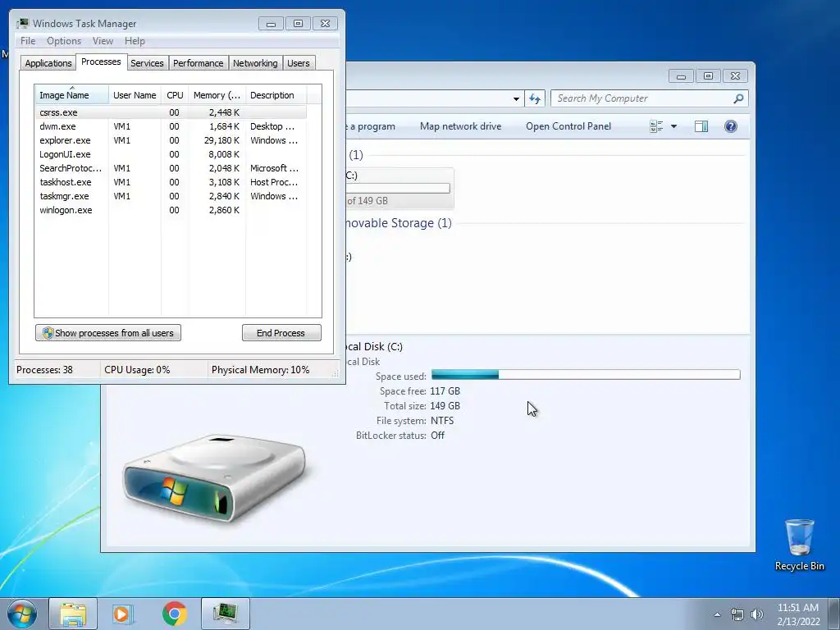
Task: Select the LogonUI.exe process
Action: [171, 154]
